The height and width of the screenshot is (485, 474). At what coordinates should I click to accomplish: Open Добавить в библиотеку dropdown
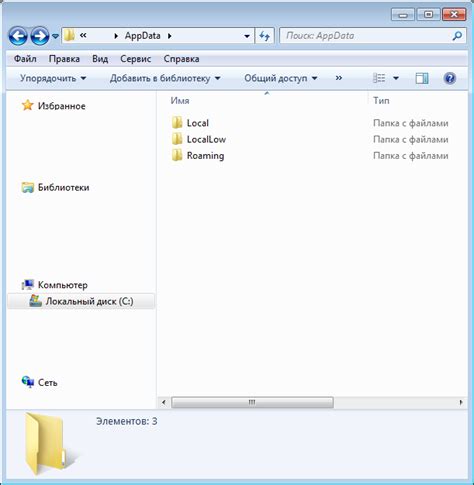pyautogui.click(x=165, y=78)
